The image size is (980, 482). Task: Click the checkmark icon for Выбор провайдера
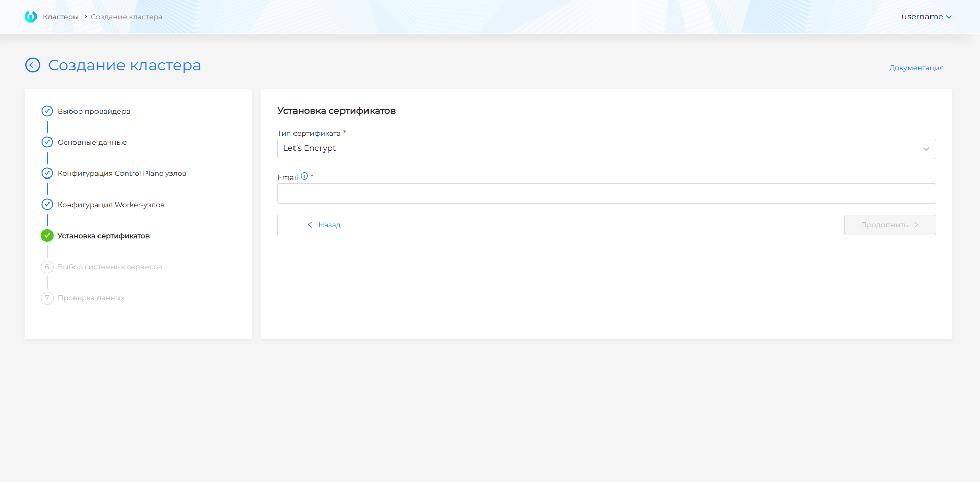[x=47, y=111]
